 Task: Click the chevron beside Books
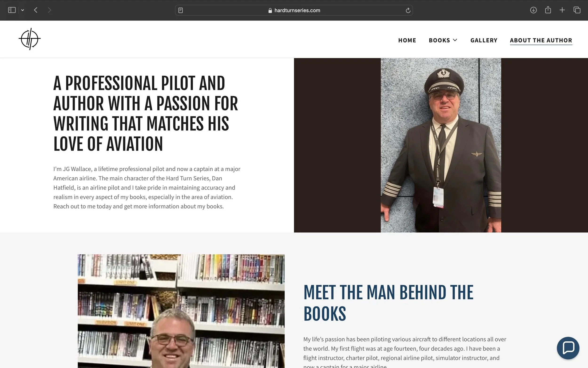point(455,40)
